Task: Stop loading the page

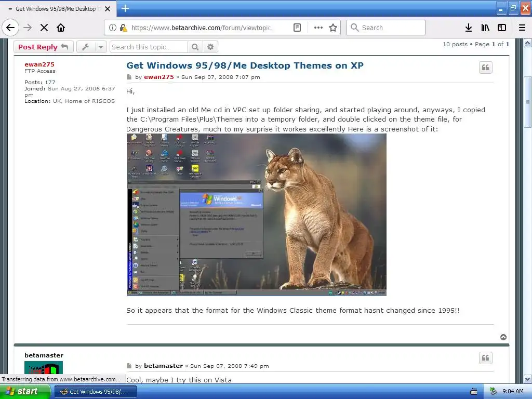Action: 44,28
